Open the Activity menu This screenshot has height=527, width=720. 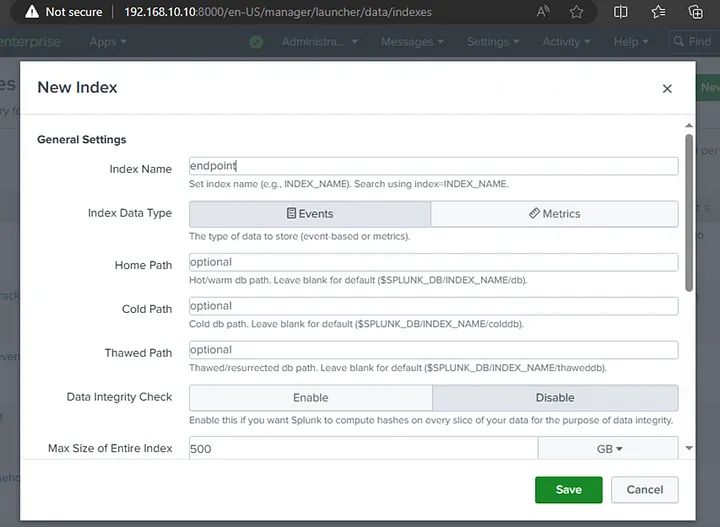[566, 42]
